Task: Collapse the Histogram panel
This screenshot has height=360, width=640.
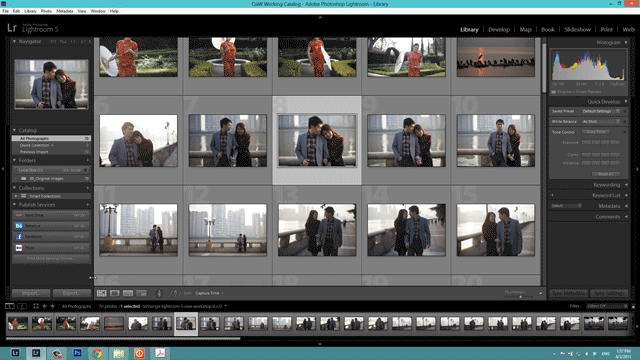Action: (x=626, y=42)
